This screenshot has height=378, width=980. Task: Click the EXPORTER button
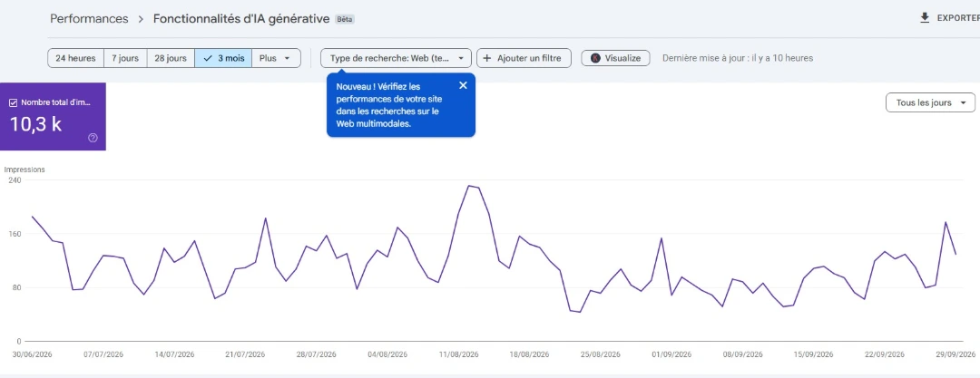pos(949,18)
